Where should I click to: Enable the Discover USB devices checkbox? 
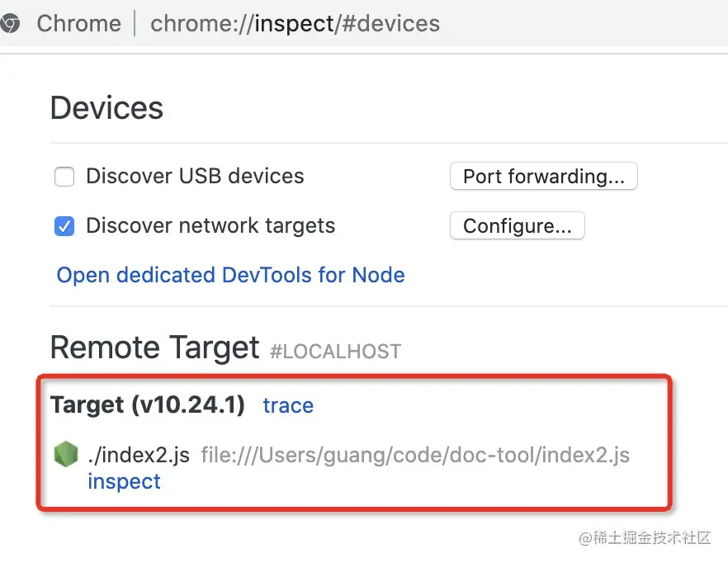tap(64, 176)
